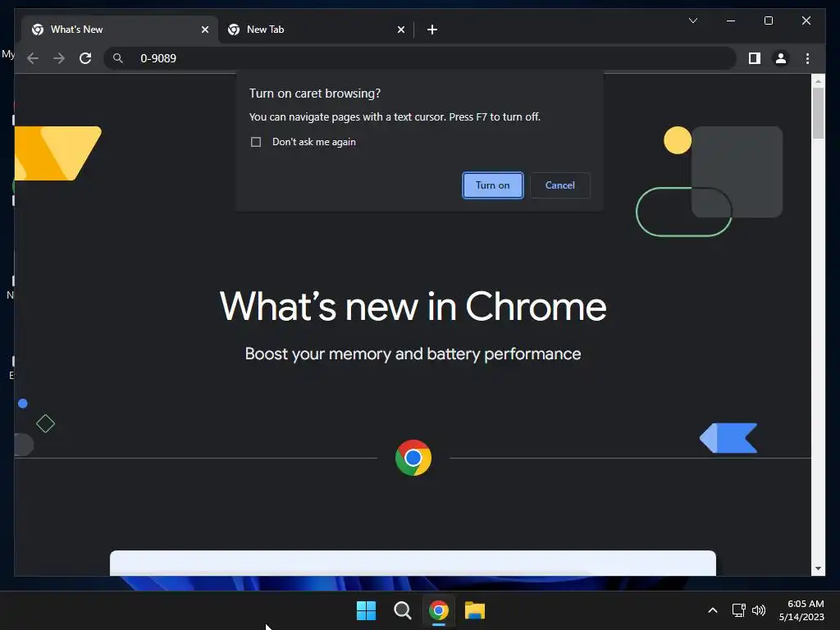Minimize the Chrome window
The width and height of the screenshot is (840, 630).
click(x=731, y=21)
